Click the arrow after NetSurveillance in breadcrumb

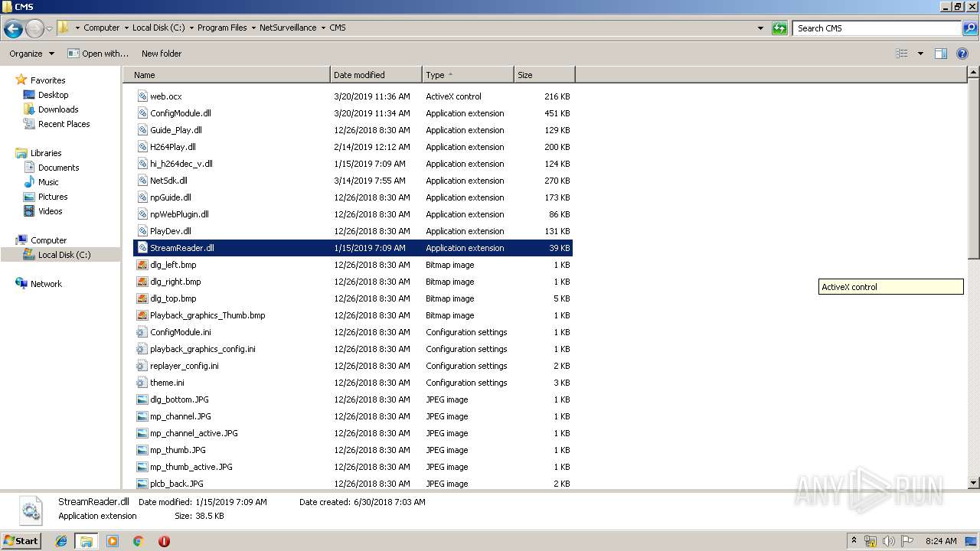tap(323, 28)
